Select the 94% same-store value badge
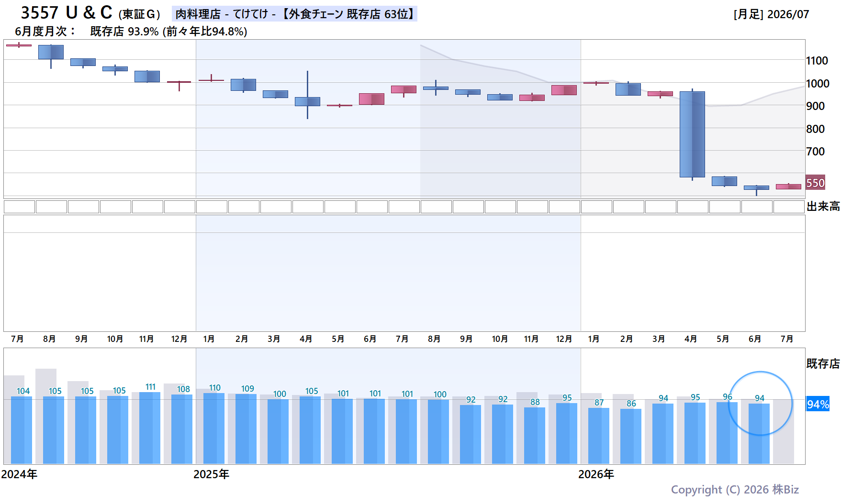This screenshot has height=504, width=852. pyautogui.click(x=818, y=404)
